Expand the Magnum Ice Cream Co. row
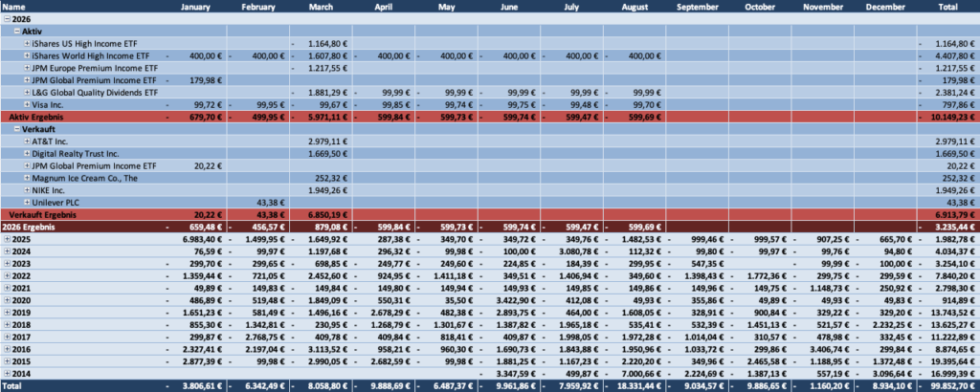 [x=27, y=178]
